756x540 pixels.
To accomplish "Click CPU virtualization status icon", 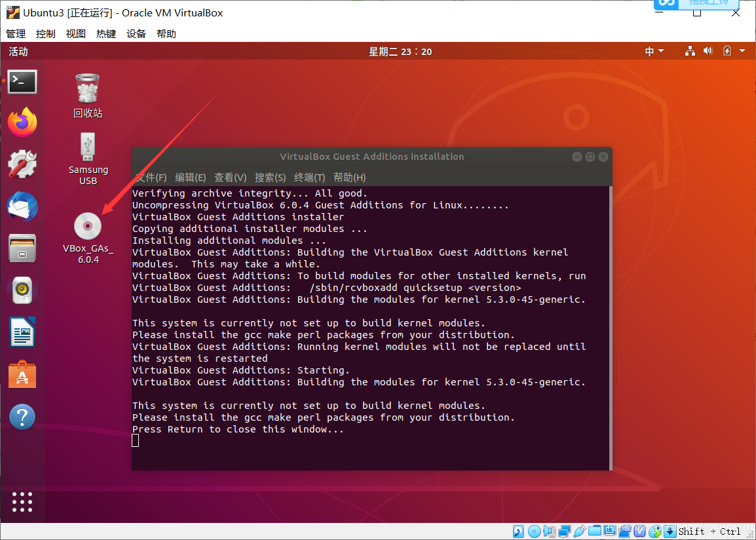I will pyautogui.click(x=640, y=531).
